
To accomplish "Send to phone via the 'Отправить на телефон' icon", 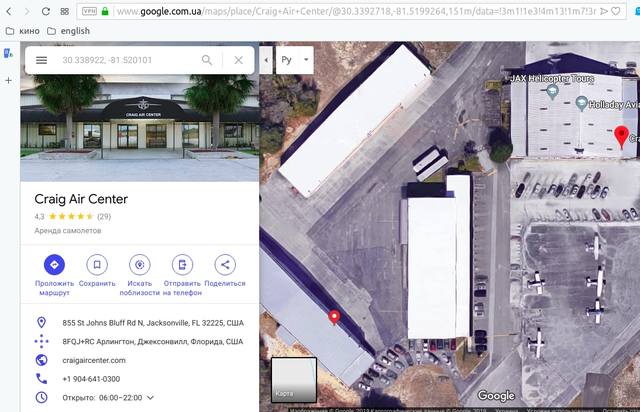I will pos(182,265).
